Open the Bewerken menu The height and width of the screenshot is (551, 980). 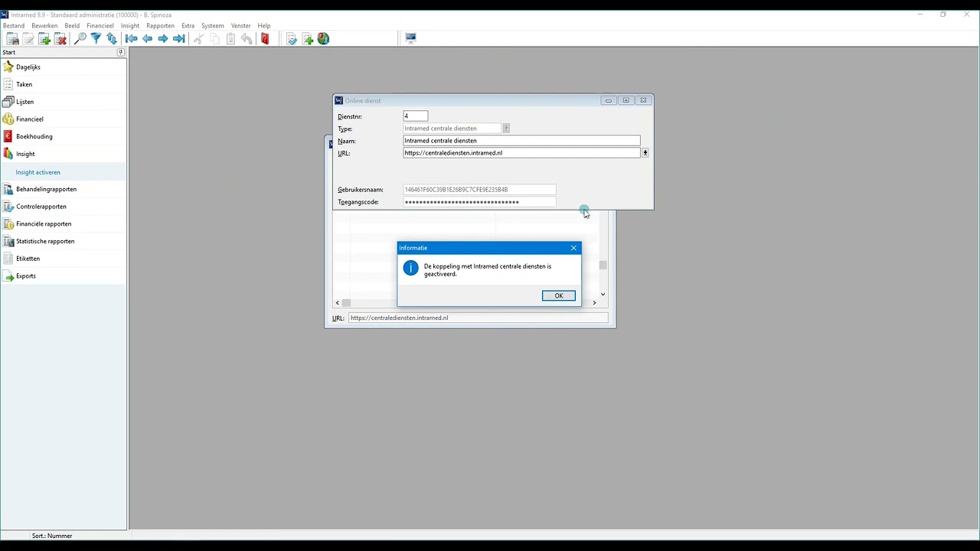coord(44,26)
